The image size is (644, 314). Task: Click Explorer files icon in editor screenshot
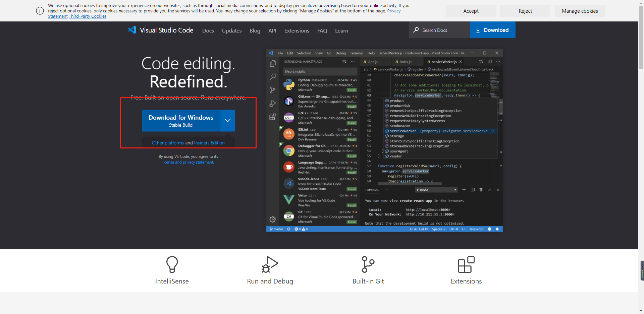pos(273,64)
